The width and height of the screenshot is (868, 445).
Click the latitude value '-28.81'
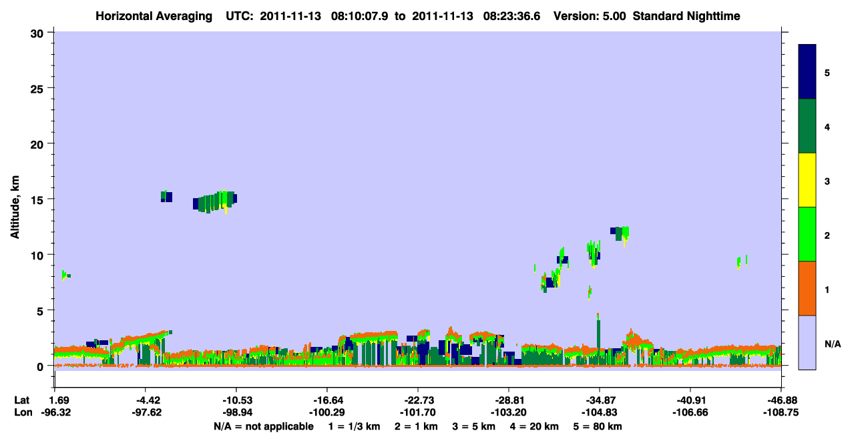click(509, 400)
